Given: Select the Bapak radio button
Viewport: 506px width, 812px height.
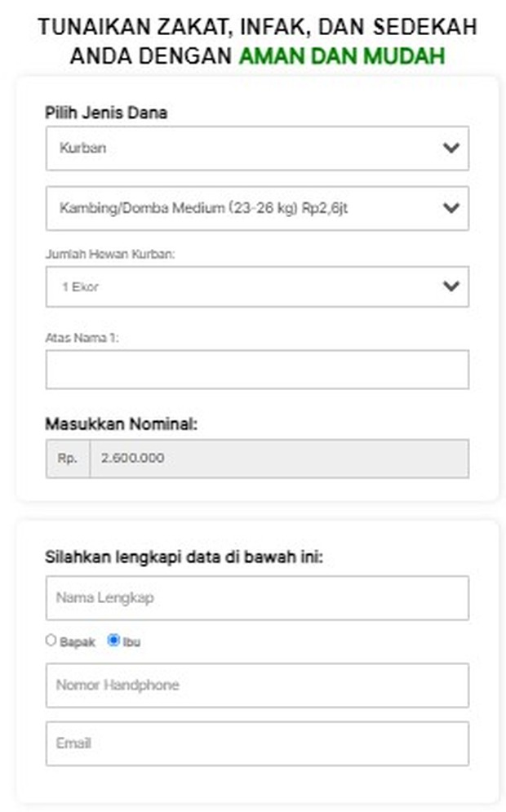Looking at the screenshot, I should [50, 641].
